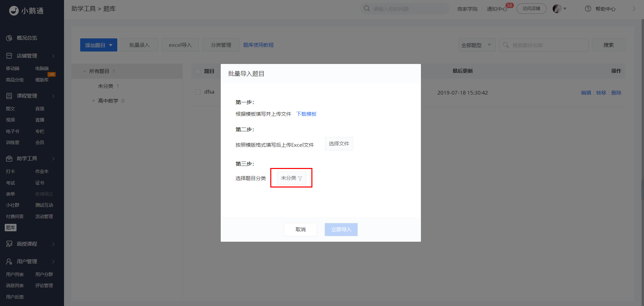Expand the 高中数学 tree node
Image resolution: width=644 pixels, height=306 pixels.
tap(93, 101)
